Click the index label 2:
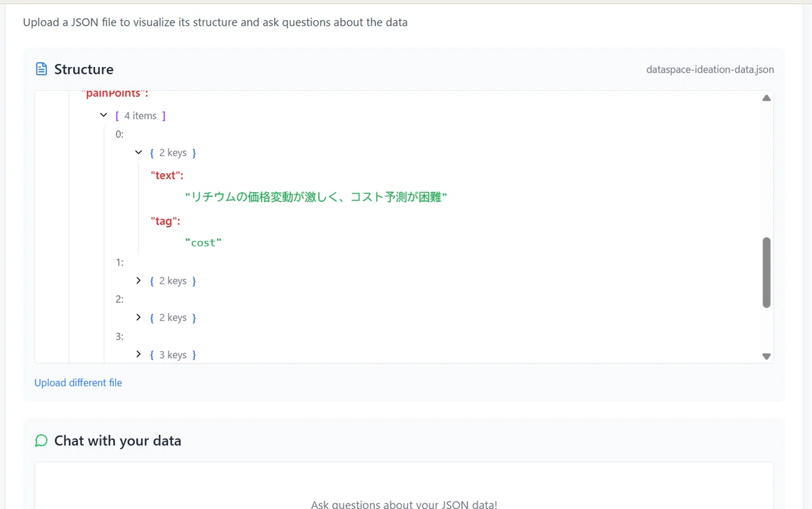Viewport: 812px width, 509px height. click(x=120, y=299)
